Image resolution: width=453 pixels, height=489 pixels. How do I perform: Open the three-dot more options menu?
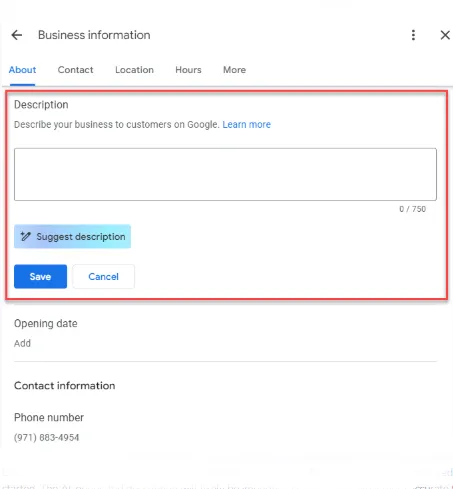click(413, 35)
